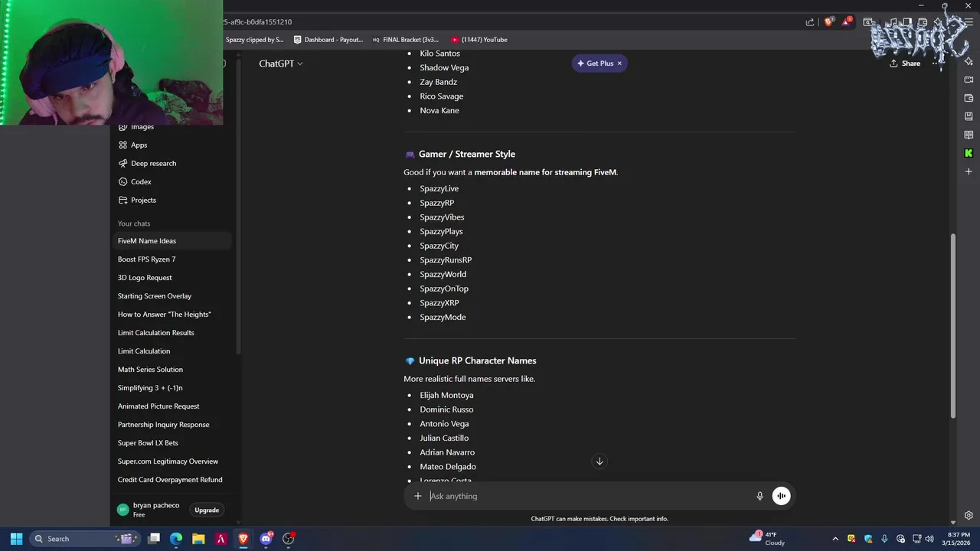
Task: Click the 'SpazzyLive' name text
Action: click(439, 189)
